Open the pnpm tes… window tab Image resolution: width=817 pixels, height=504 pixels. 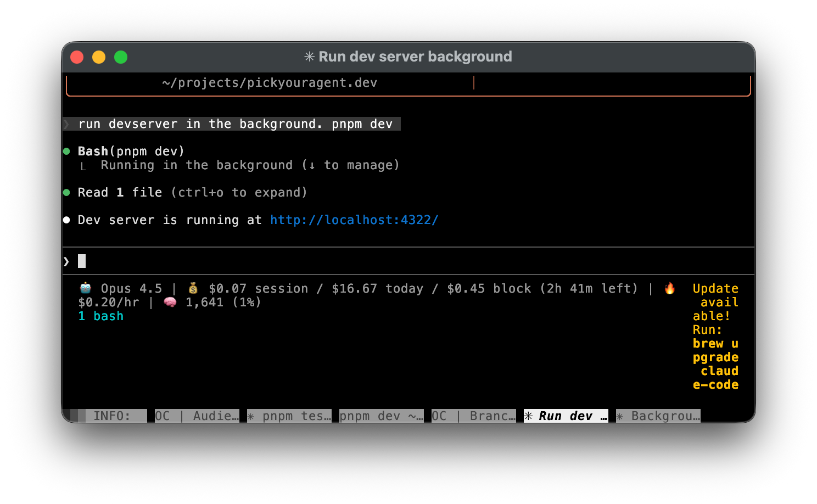tap(289, 416)
